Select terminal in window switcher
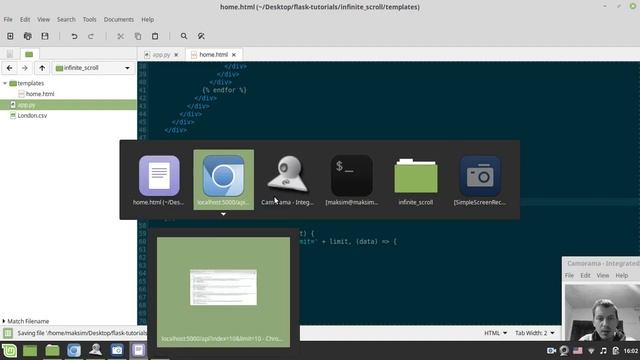The width and height of the screenshot is (640, 360). tap(351, 180)
